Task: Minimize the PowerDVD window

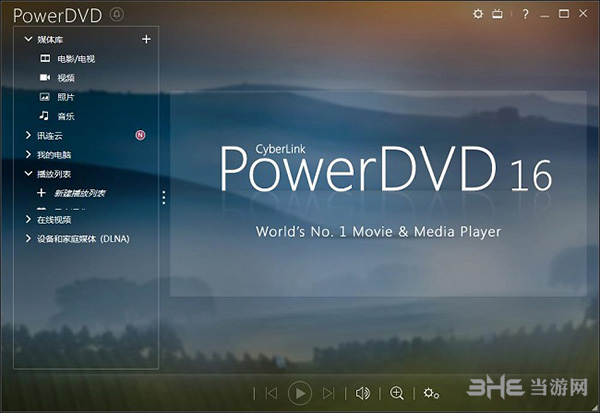Action: [x=545, y=15]
